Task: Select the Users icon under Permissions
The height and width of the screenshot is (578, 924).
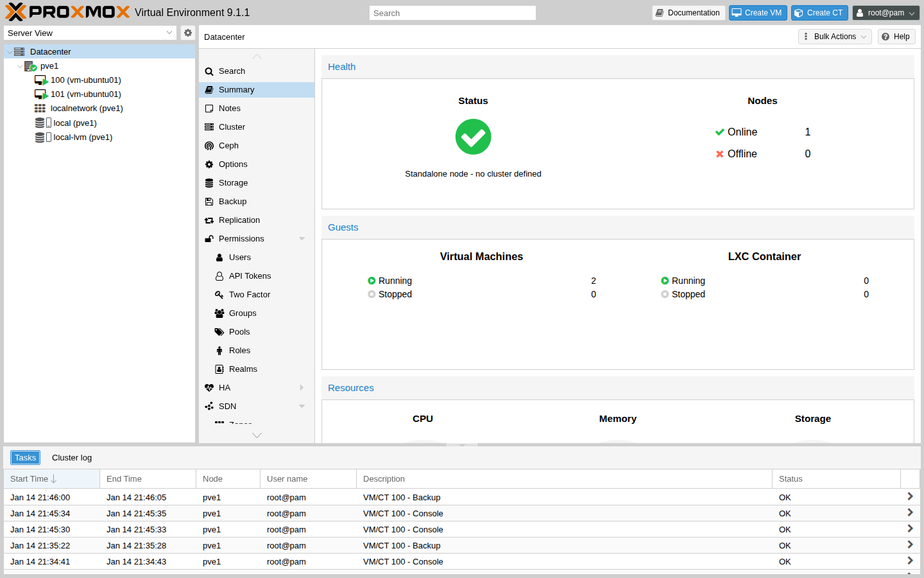Action: point(220,257)
